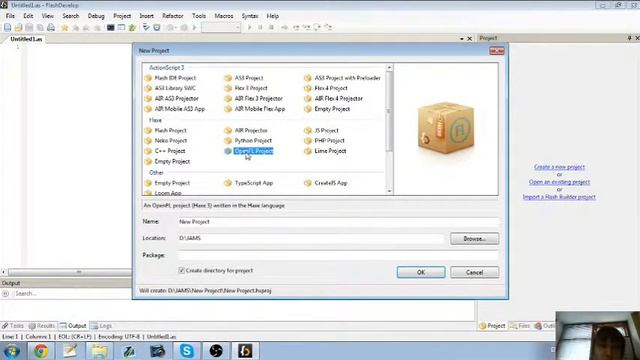Open the Debug menu

tap(96, 16)
